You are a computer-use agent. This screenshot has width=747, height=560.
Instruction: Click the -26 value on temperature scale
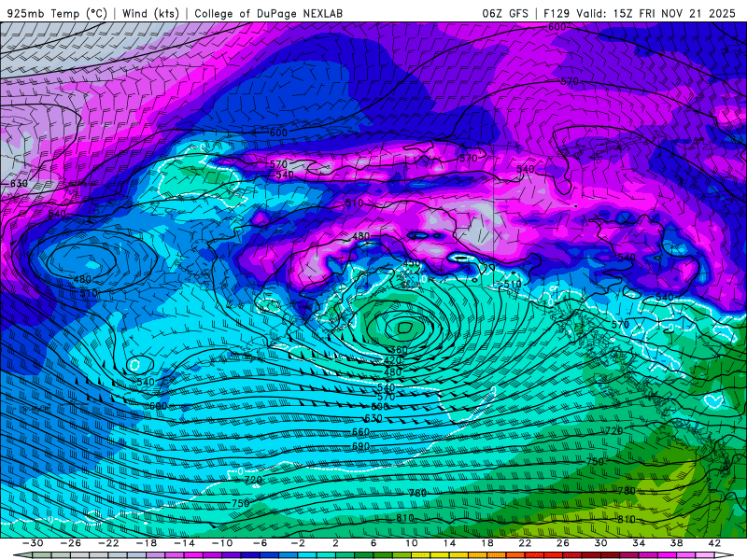71,543
